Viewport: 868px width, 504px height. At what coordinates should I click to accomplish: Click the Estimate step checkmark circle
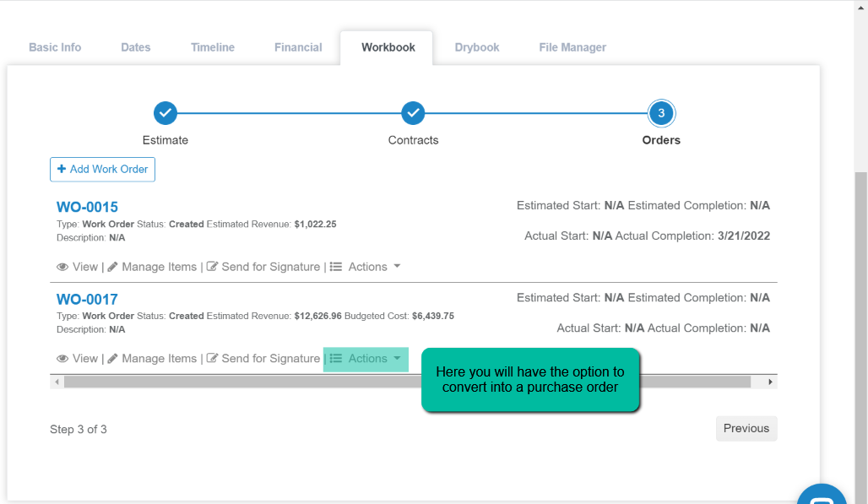point(165,113)
